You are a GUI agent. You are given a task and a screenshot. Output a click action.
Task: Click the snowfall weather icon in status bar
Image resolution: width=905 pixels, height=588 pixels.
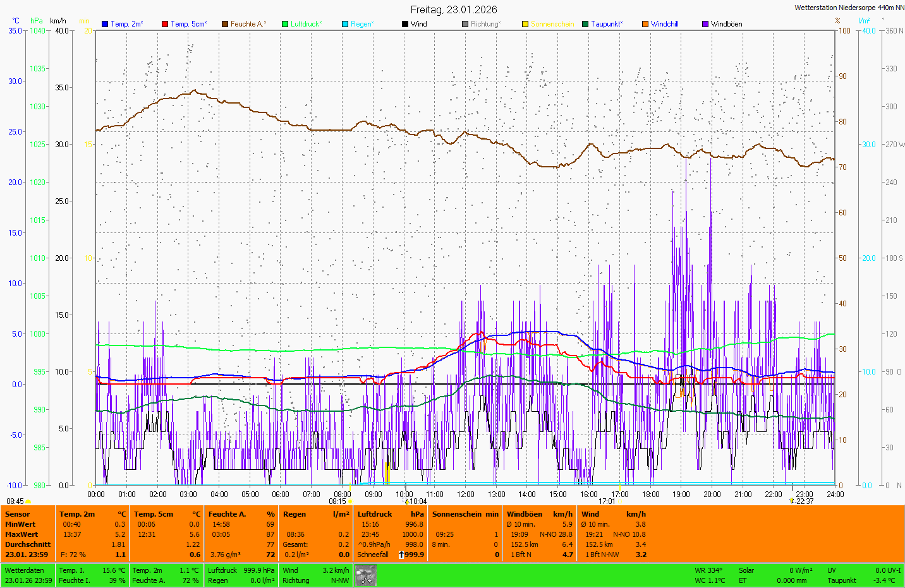pos(366,575)
